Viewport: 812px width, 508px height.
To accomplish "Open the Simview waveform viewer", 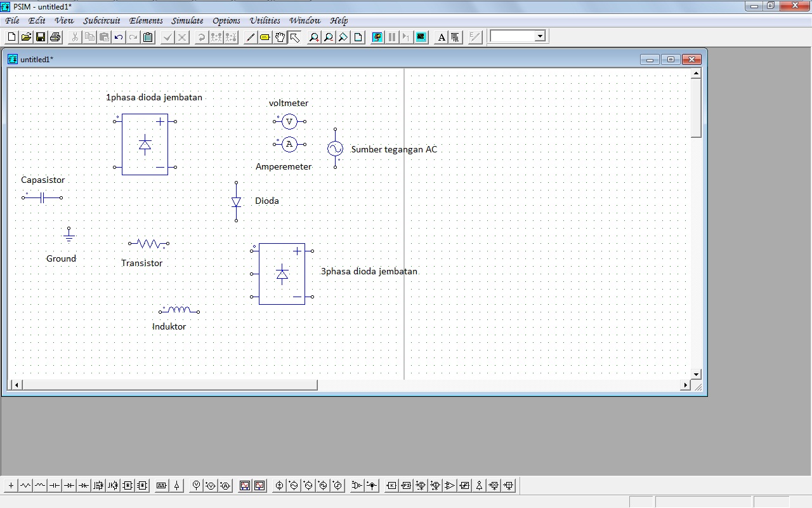I will (x=421, y=36).
